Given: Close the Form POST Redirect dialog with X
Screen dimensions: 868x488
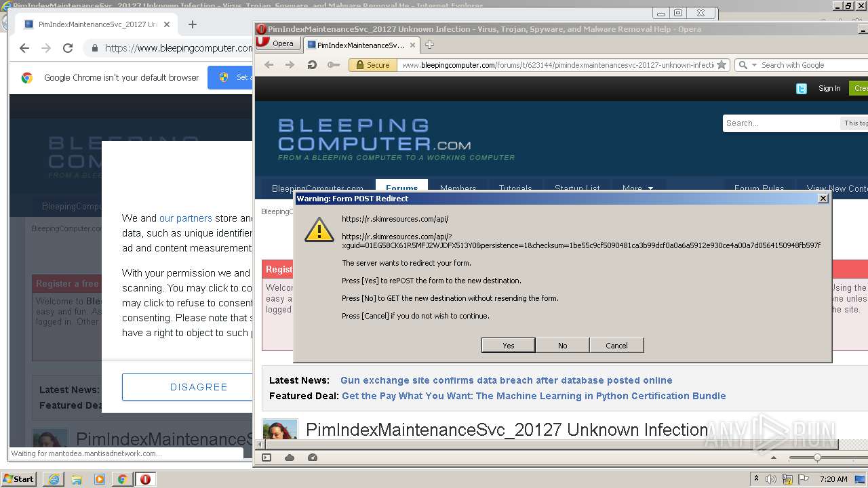Looking at the screenshot, I should tap(823, 198).
